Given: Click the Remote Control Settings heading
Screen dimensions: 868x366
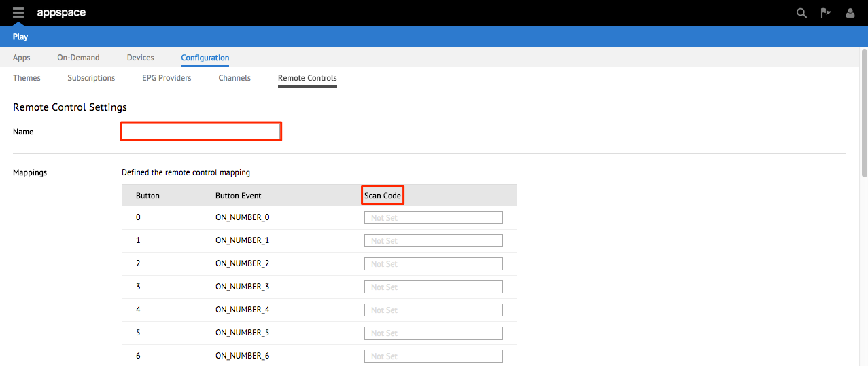Looking at the screenshot, I should tap(70, 107).
